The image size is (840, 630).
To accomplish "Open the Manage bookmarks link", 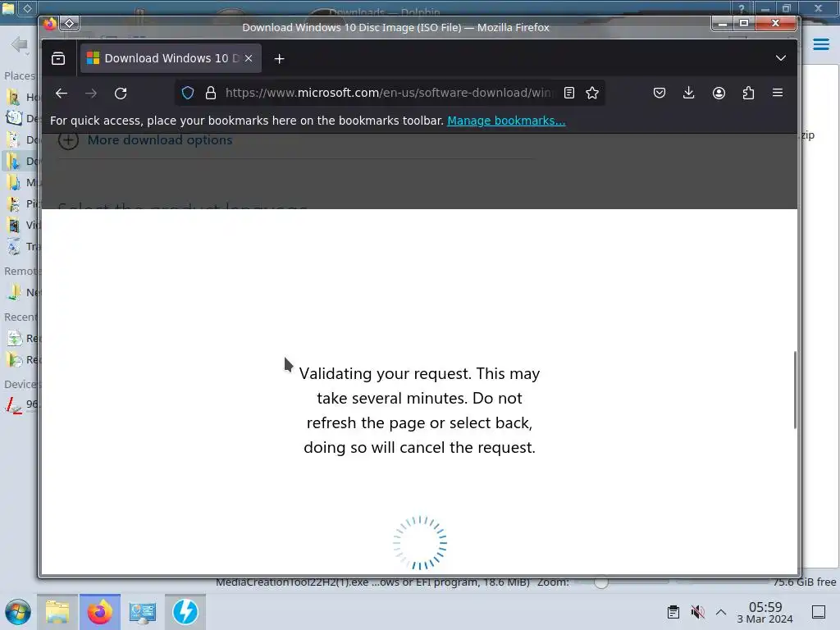I will (x=506, y=121).
